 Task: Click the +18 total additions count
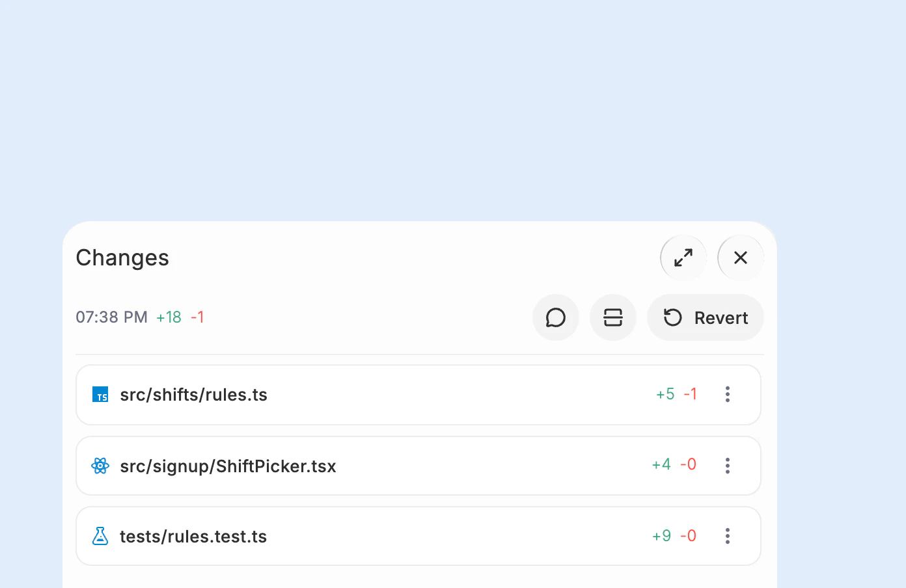coord(169,317)
